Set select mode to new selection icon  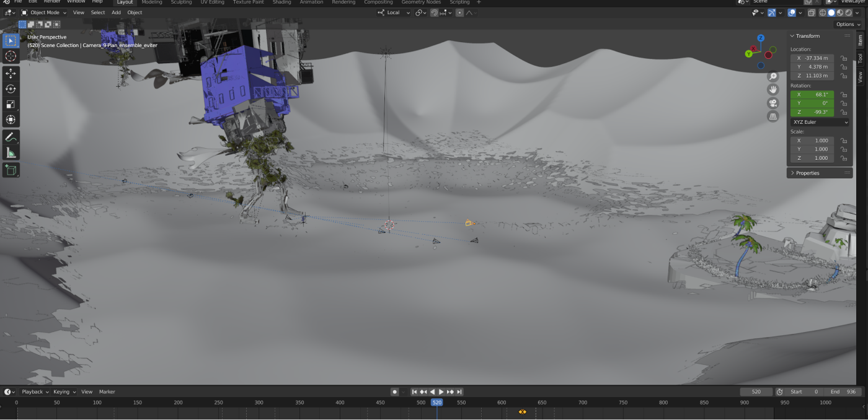point(22,24)
